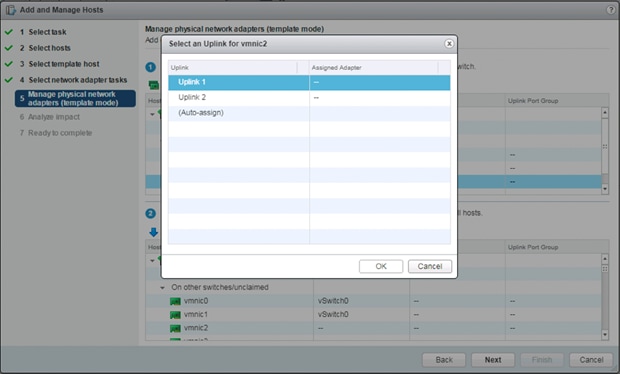Click the wizard Finish button
The height and width of the screenshot is (374, 620).
click(x=542, y=360)
